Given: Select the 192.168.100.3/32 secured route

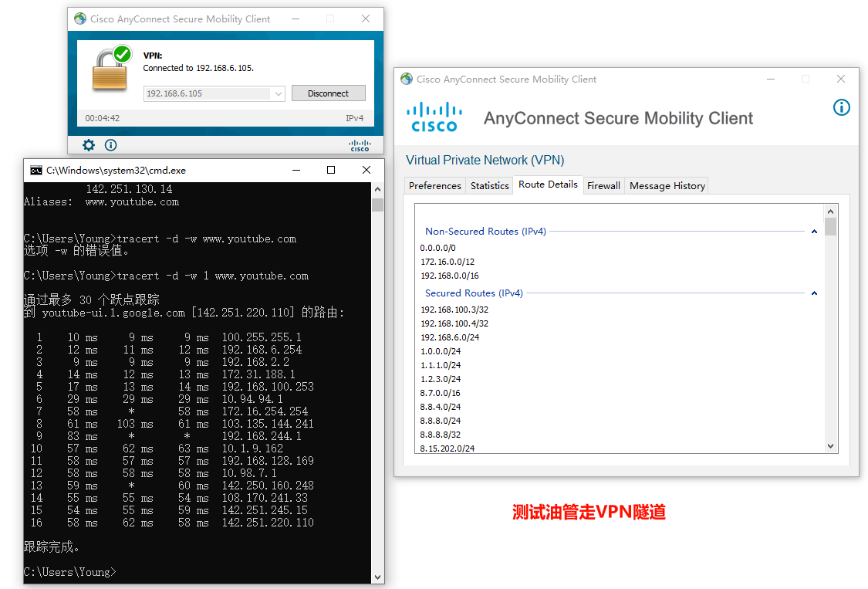Looking at the screenshot, I should (454, 310).
